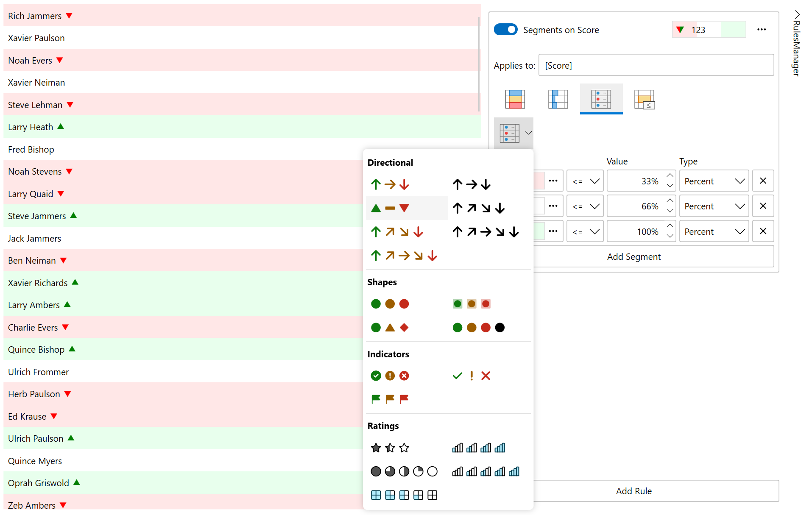The width and height of the screenshot is (812, 515).
Task: Open operator dropdown for the 33% segment
Action: coord(585,181)
